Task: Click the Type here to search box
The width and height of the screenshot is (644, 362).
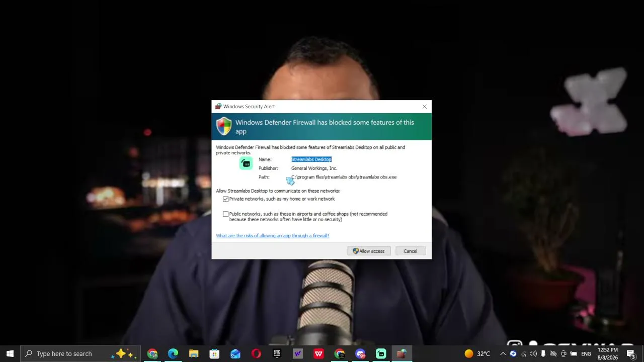Action: (x=80, y=353)
